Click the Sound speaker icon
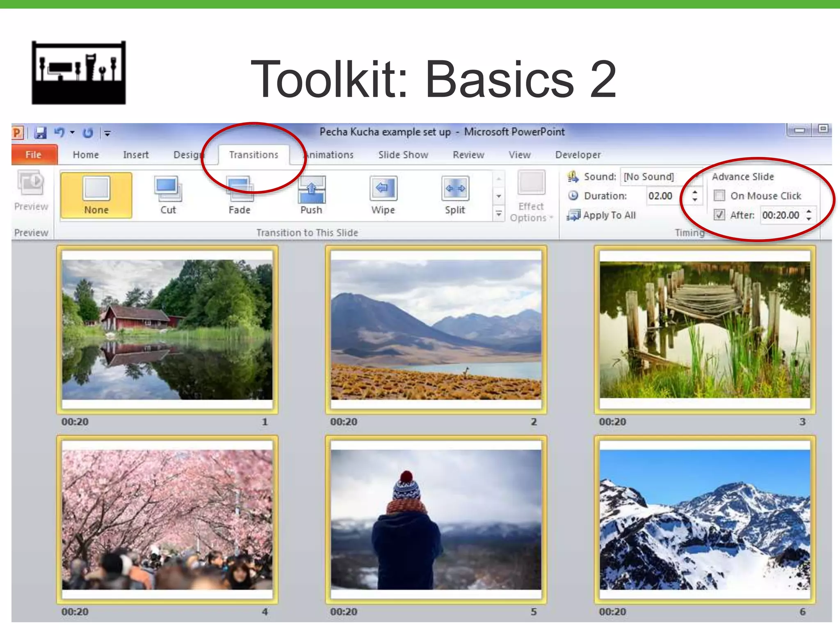840x630 pixels. (x=573, y=176)
